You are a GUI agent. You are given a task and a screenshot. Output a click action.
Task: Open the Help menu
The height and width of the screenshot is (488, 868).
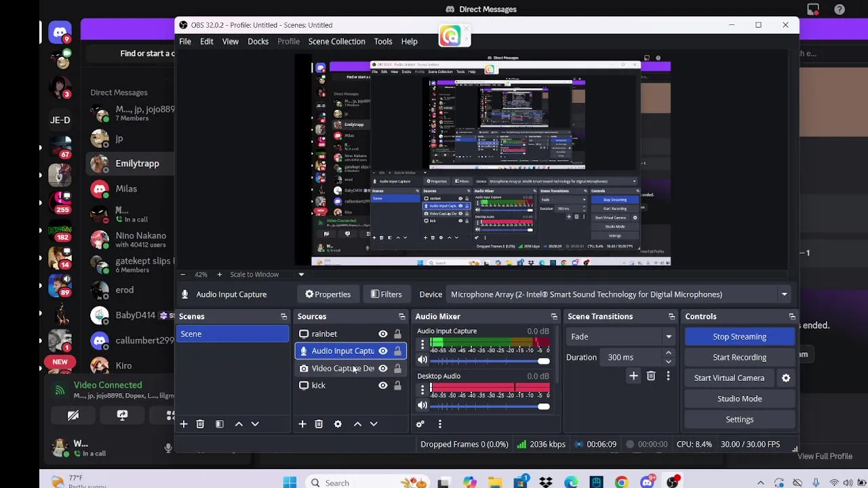tap(409, 41)
